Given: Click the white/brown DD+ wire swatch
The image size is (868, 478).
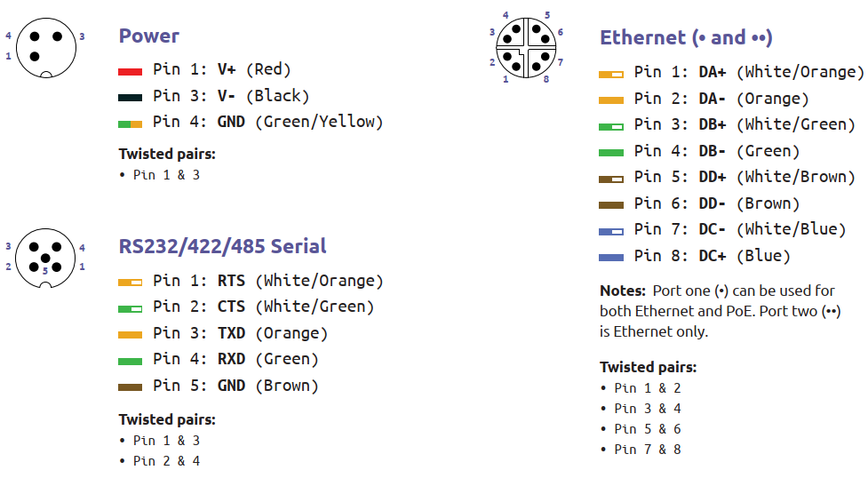Looking at the screenshot, I should 611,179.
